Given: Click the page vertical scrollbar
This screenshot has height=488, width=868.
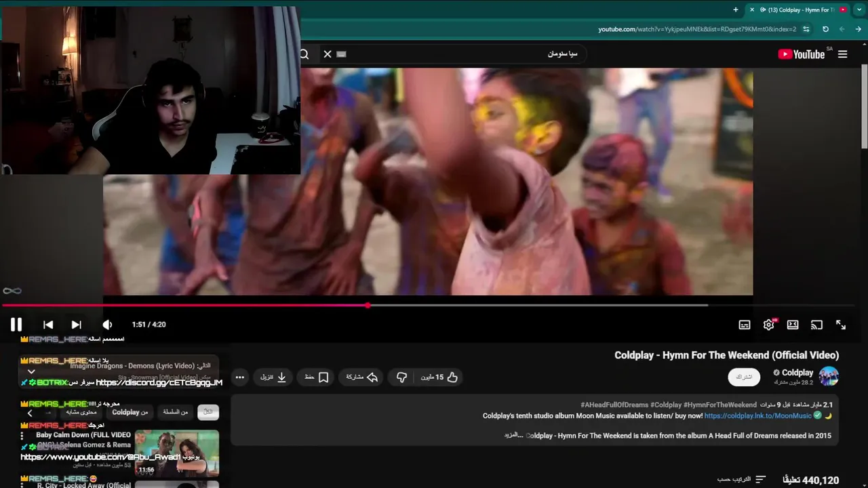Looking at the screenshot, I should tap(865, 107).
